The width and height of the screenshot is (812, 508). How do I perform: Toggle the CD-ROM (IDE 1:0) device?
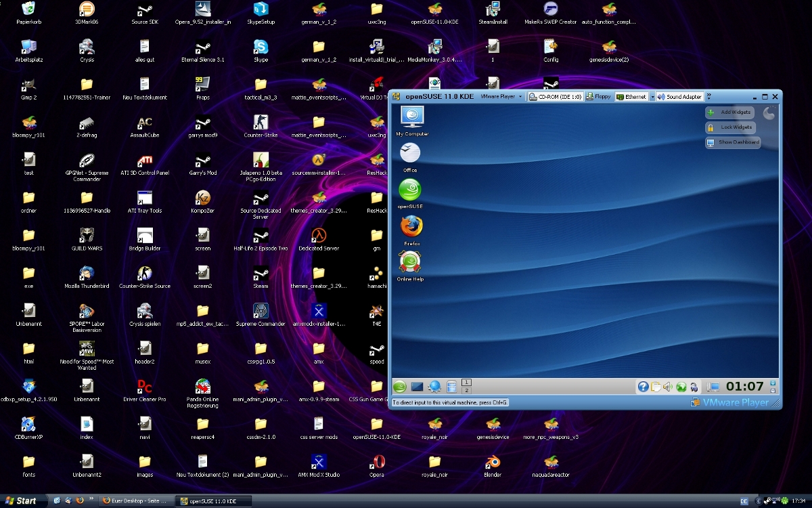[556, 97]
